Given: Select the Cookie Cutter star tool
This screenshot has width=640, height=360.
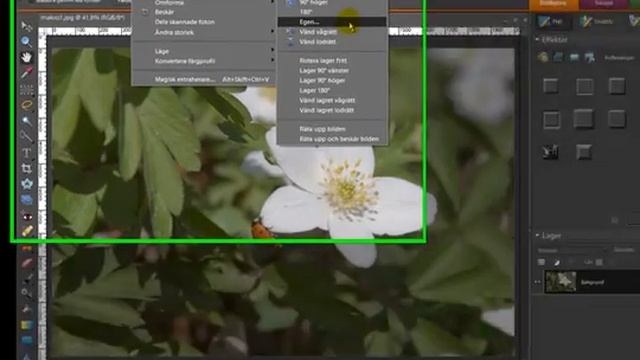Looking at the screenshot, I should tap(27, 184).
